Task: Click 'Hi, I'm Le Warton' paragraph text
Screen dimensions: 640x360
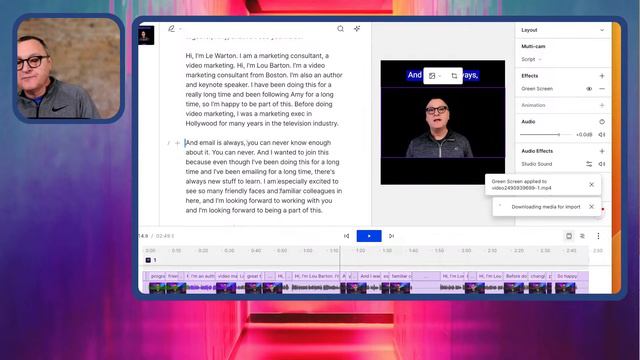Action: 264,89
